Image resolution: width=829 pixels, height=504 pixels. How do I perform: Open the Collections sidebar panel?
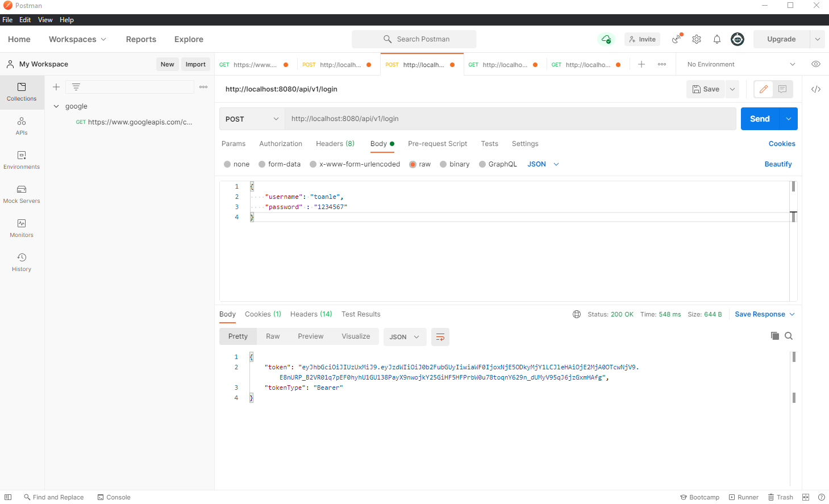[22, 92]
